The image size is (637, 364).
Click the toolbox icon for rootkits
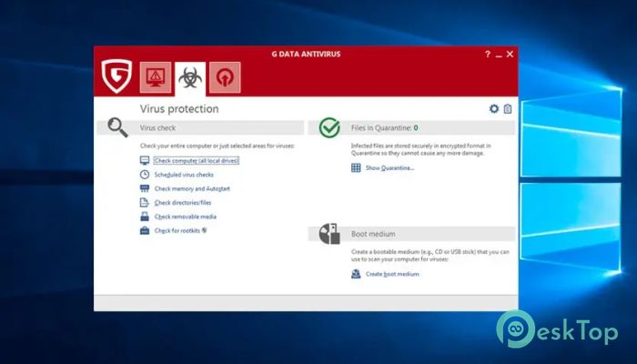pos(145,231)
